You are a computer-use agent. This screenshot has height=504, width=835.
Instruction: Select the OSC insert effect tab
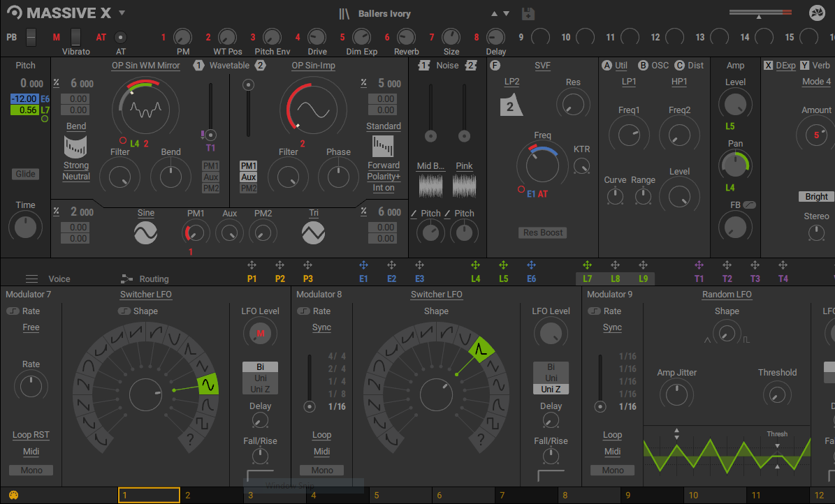click(660, 66)
